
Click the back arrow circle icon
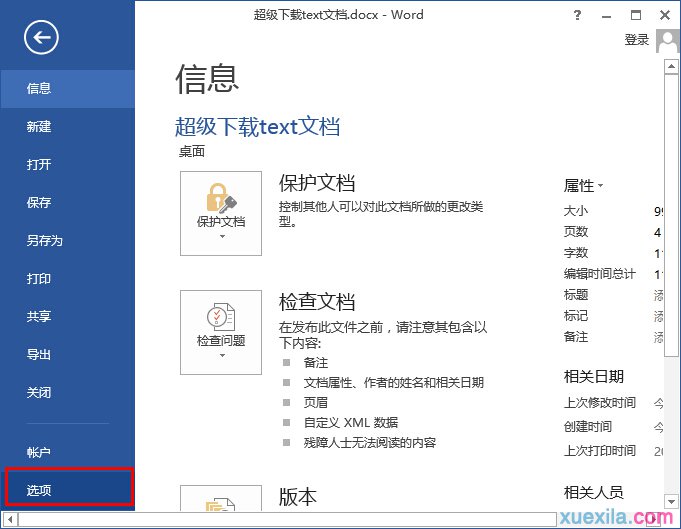tap(41, 38)
